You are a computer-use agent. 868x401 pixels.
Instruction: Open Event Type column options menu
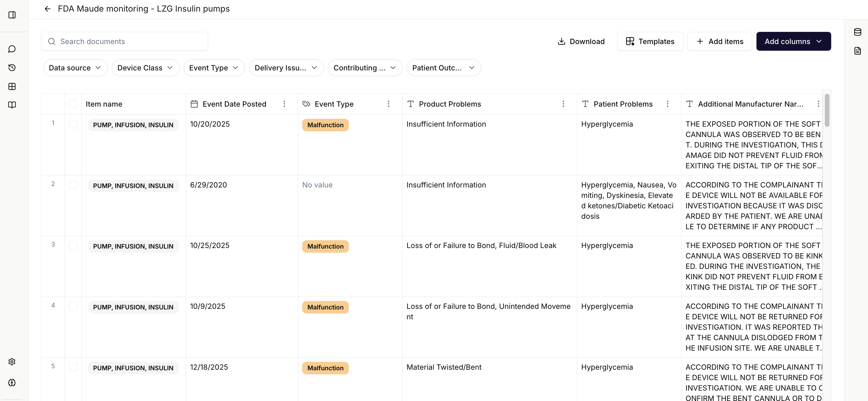[389, 104]
